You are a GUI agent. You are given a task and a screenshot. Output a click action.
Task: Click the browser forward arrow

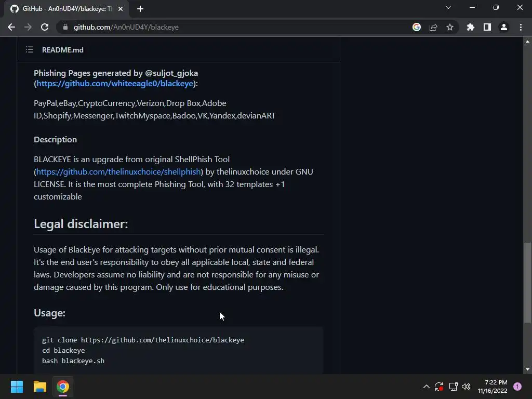(28, 27)
